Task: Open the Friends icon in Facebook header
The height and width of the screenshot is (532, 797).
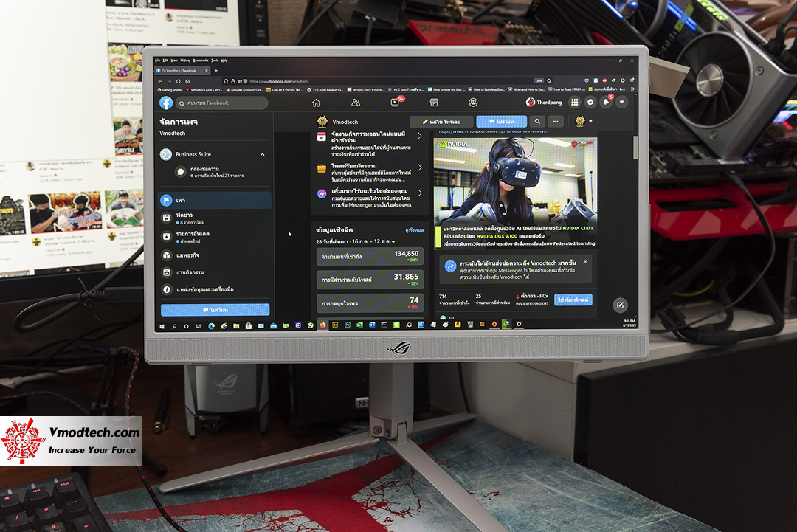Action: 356,103
